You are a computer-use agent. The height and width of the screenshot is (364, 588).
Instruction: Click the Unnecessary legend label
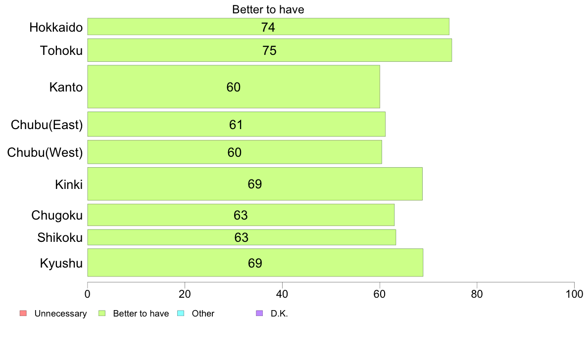60,314
